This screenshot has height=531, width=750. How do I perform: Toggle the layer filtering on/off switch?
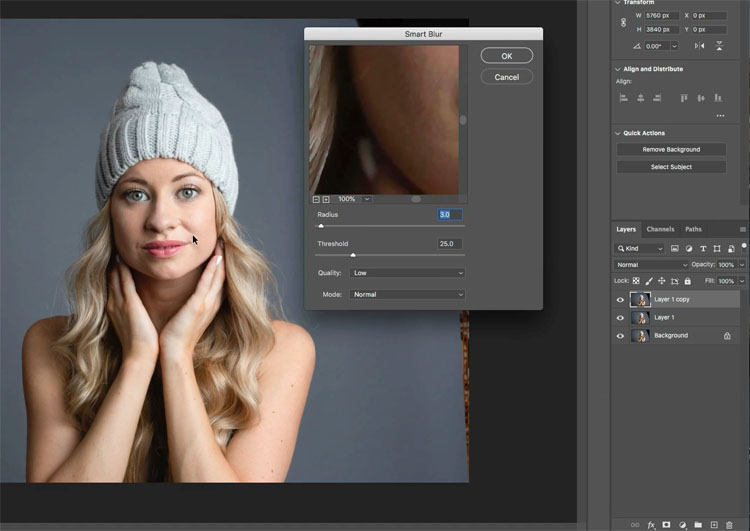[744, 246]
